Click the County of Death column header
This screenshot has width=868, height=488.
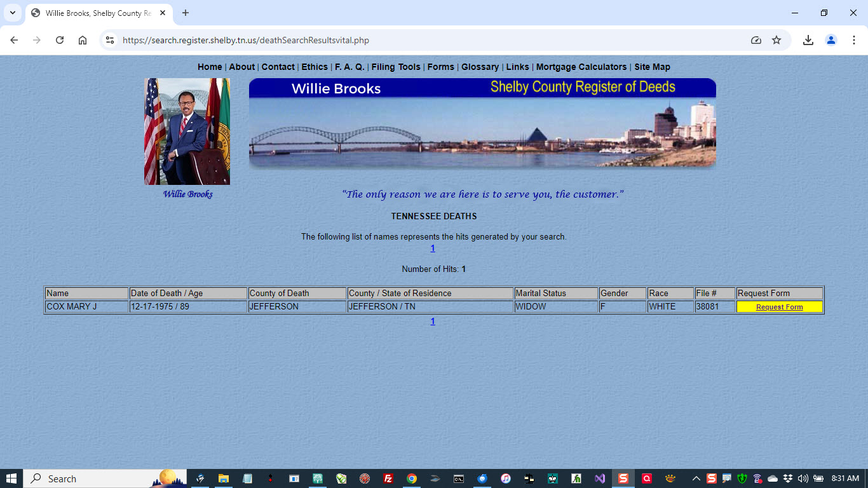(297, 294)
